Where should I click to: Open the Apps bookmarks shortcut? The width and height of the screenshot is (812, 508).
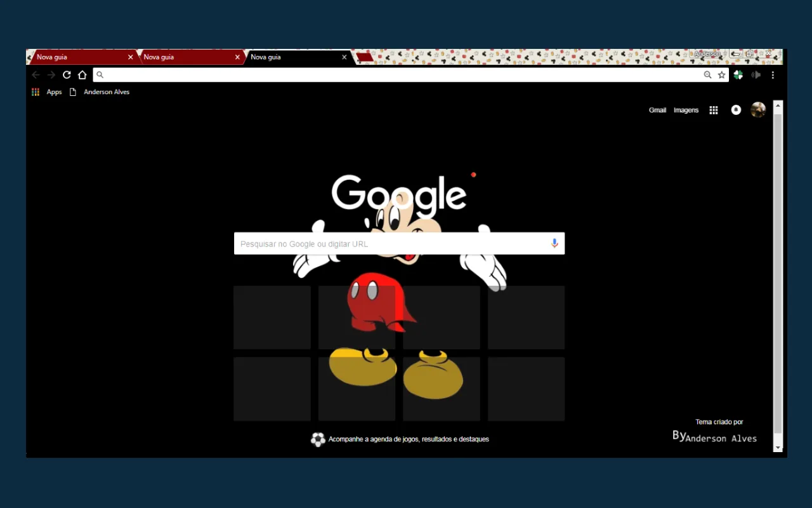click(47, 92)
